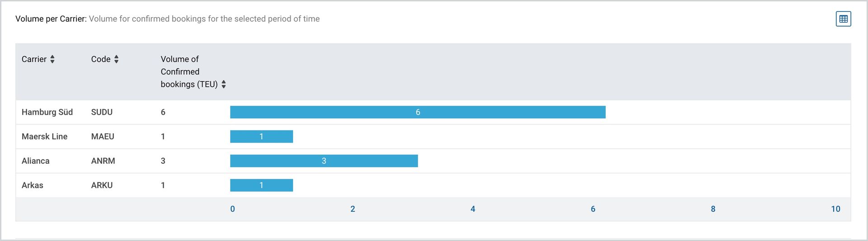Click the Hamburg Süd bar showing 6
The image size is (868, 241).
pos(418,112)
